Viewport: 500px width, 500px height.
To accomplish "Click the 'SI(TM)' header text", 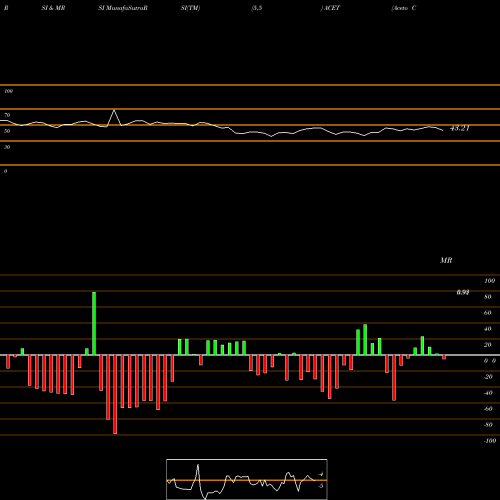I will 190,8.
